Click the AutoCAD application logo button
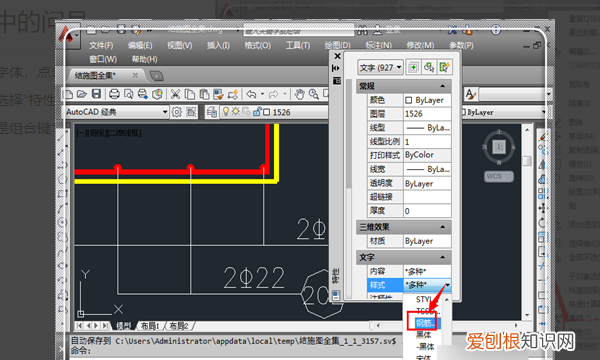The image size is (600, 360). 67,36
